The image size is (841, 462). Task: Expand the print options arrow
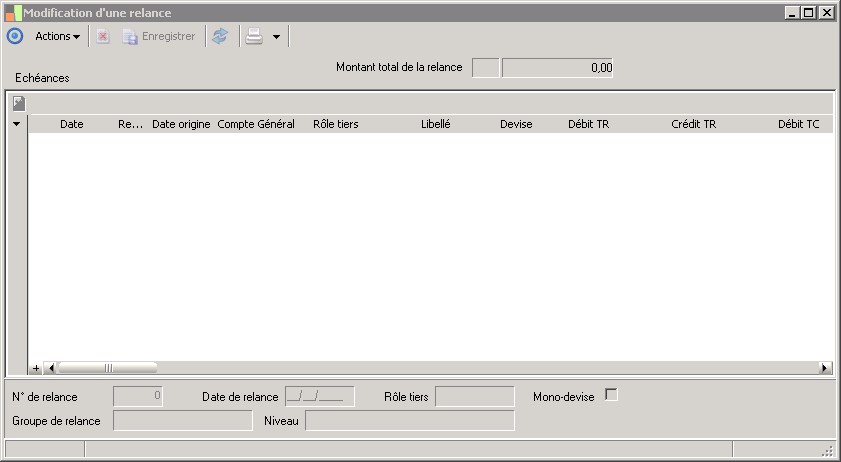[x=276, y=36]
